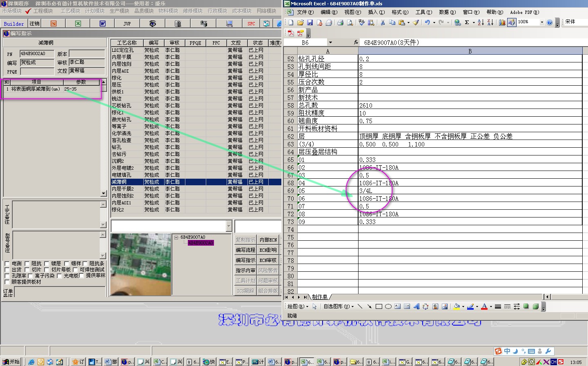
Task: Save the Excel workbook
Action: [310, 22]
